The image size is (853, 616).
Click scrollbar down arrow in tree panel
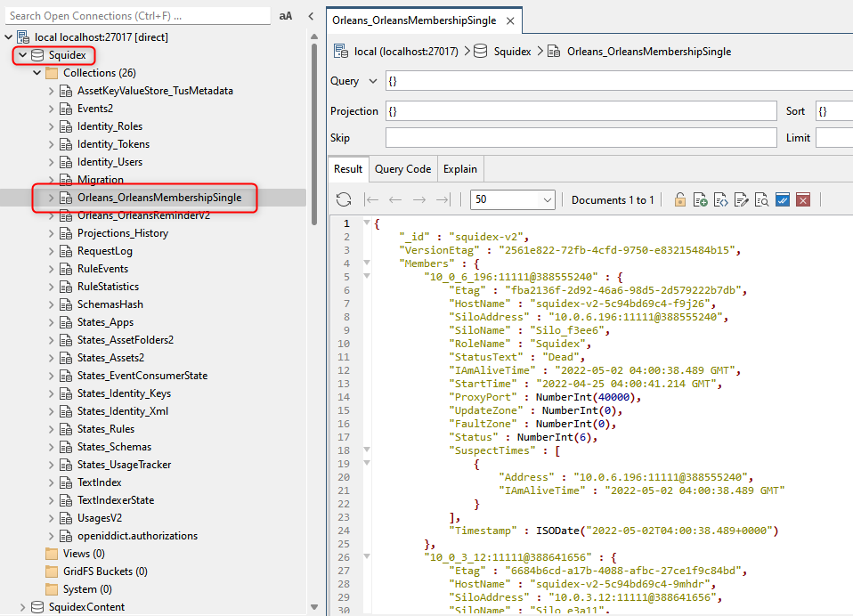(x=314, y=607)
